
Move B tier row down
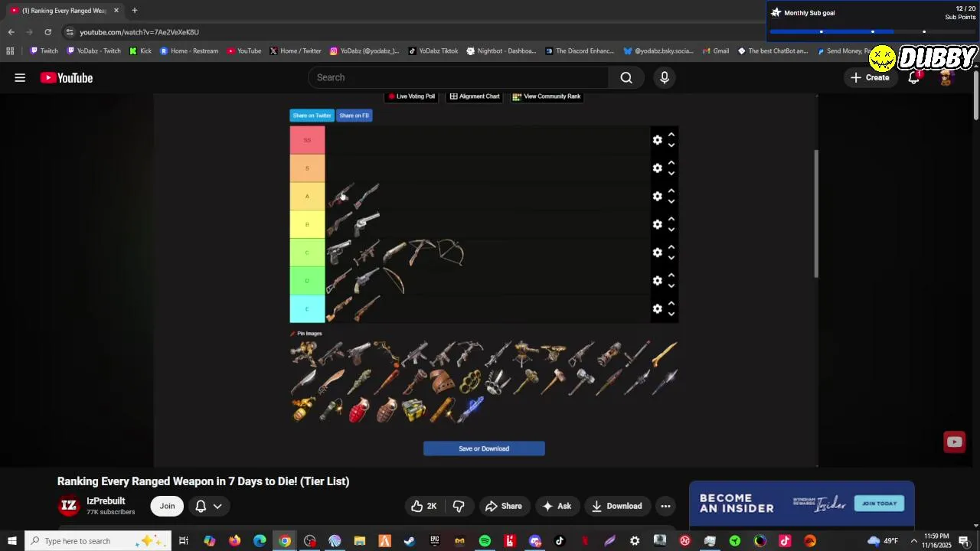(671, 230)
